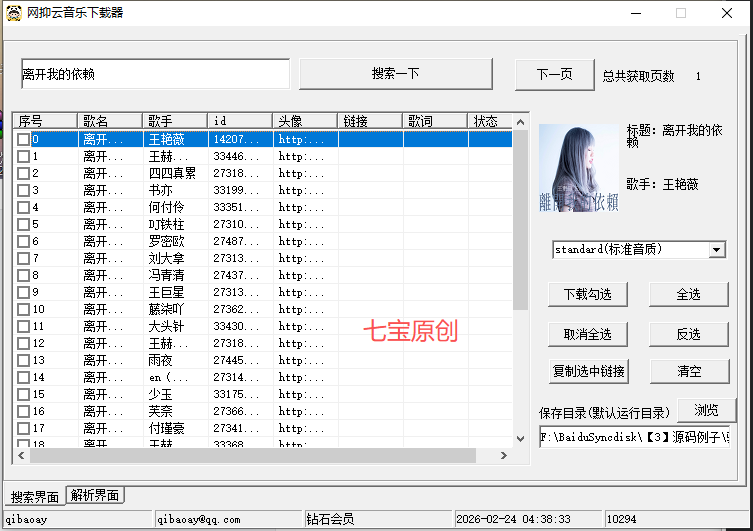
Task: Go to next page with 下一页
Action: pos(555,74)
